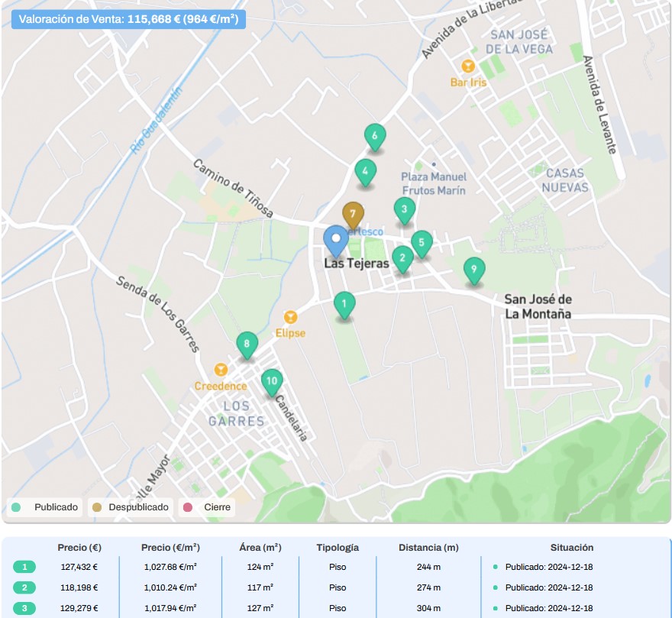672x618 pixels.
Task: Click map marker number 8
Action: (247, 345)
